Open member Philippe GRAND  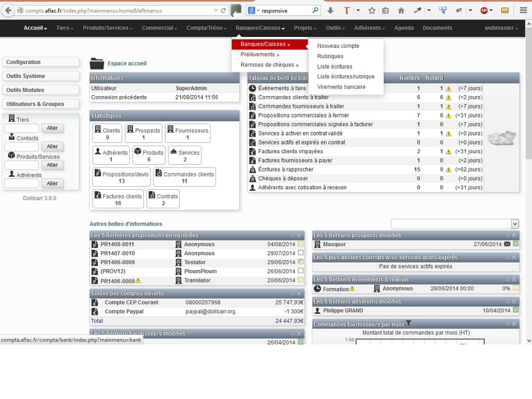pos(343,311)
